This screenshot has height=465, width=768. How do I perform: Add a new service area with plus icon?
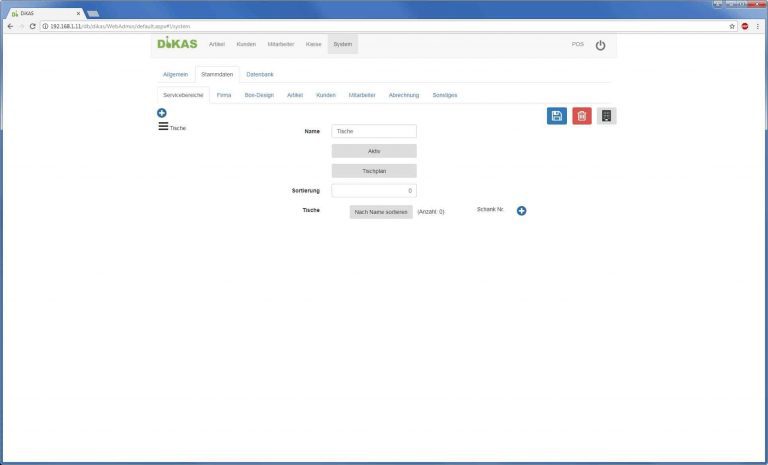(x=162, y=114)
